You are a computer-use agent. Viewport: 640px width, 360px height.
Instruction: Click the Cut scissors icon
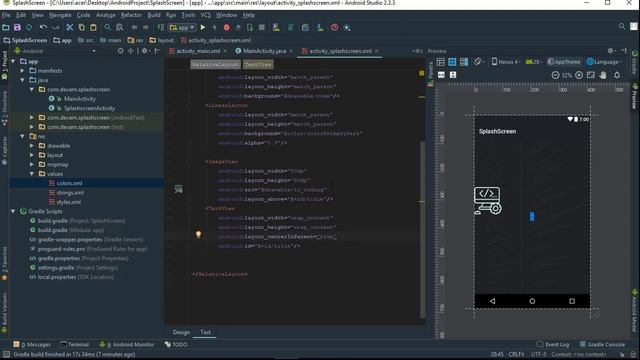click(70, 27)
